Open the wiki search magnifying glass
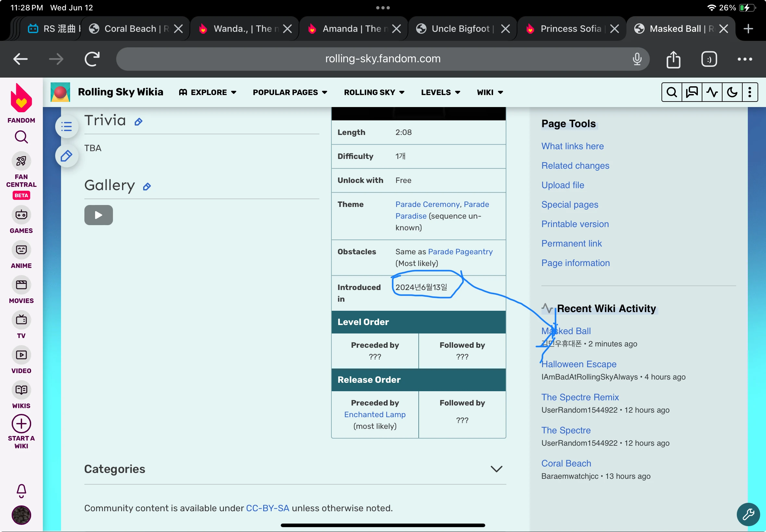Image resolution: width=766 pixels, height=532 pixels. point(672,92)
